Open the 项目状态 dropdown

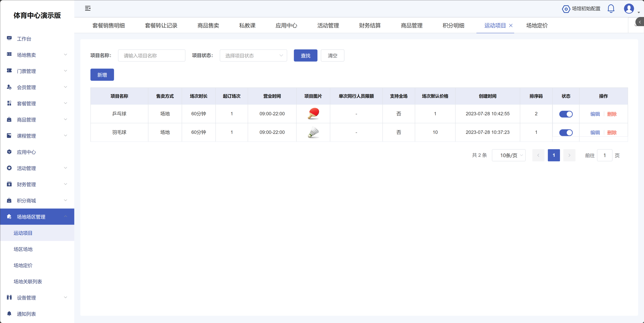pos(253,56)
